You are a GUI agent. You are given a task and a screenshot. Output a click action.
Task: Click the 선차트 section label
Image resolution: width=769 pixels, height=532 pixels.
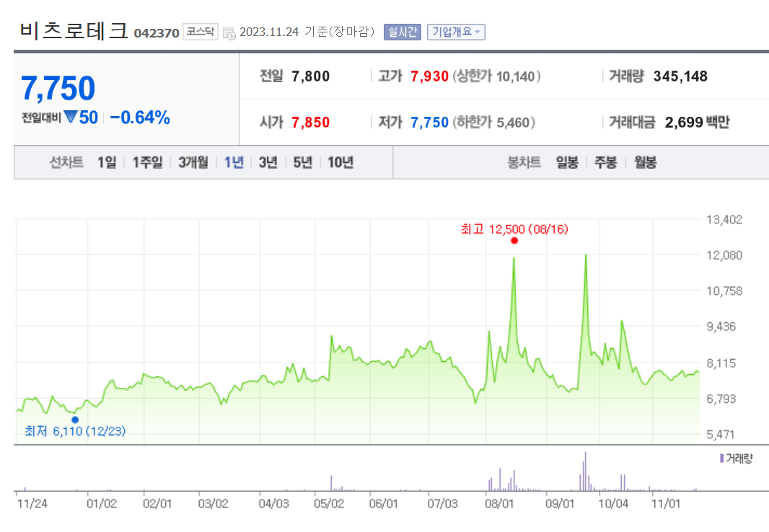click(66, 162)
